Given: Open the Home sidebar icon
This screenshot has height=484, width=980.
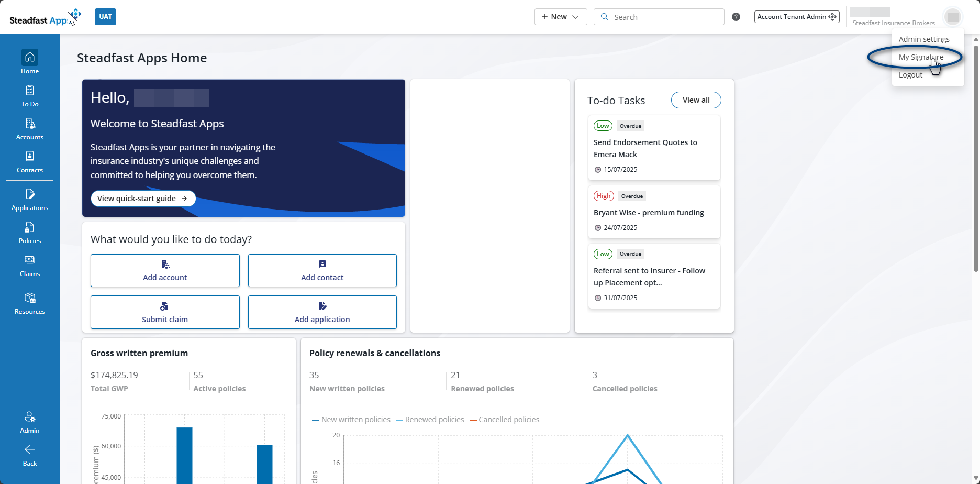Looking at the screenshot, I should [30, 62].
